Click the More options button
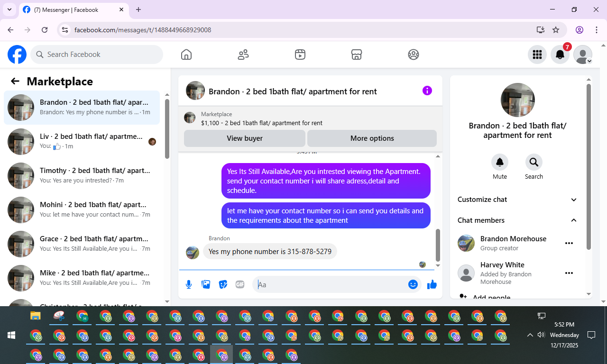Viewport: 607px width, 364px height. pos(372,138)
